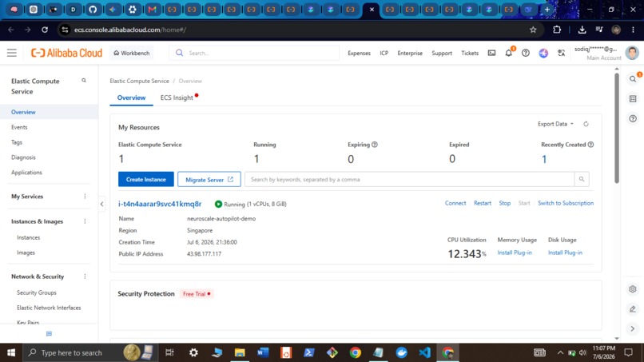Refresh My Resources data
Image resolution: width=644 pixels, height=362 pixels.
(586, 124)
